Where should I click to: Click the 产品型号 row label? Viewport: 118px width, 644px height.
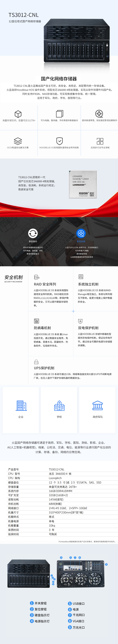coord(13,470)
